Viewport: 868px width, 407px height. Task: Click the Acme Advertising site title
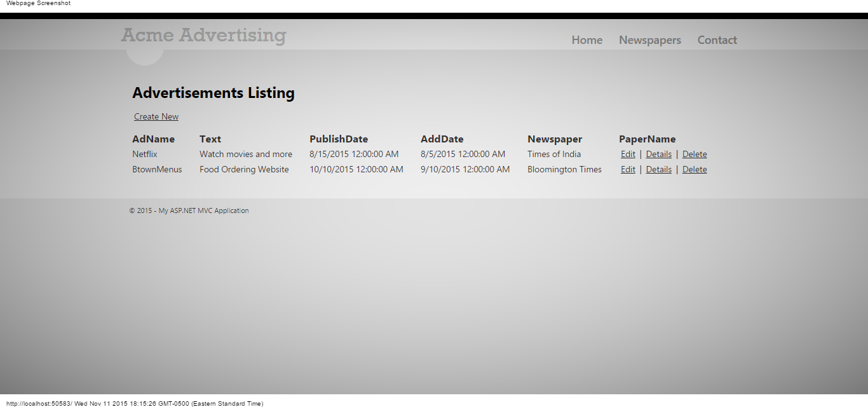[x=203, y=35]
